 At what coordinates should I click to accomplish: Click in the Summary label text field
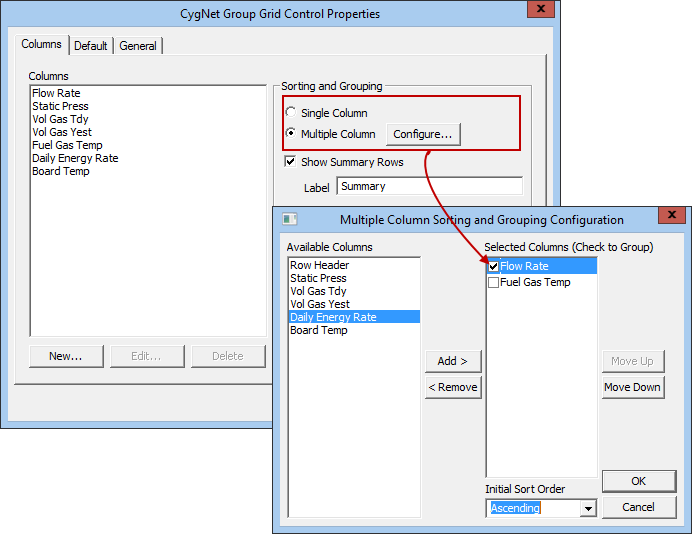430,186
